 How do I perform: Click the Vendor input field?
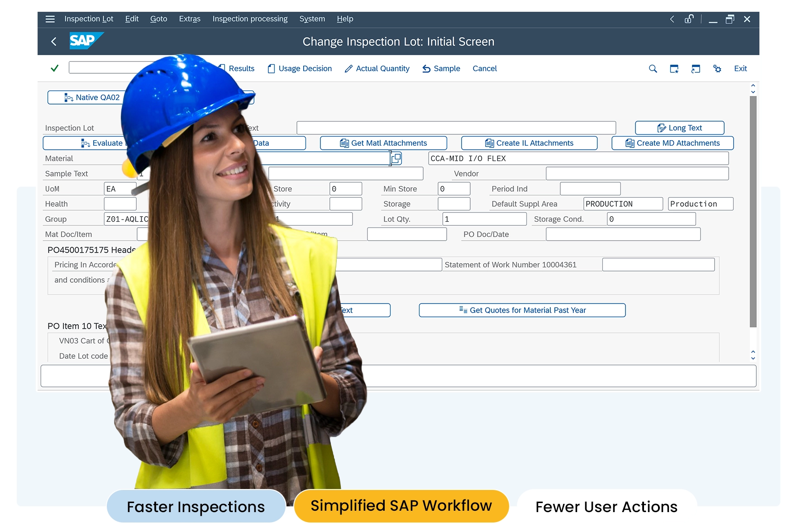637,174
